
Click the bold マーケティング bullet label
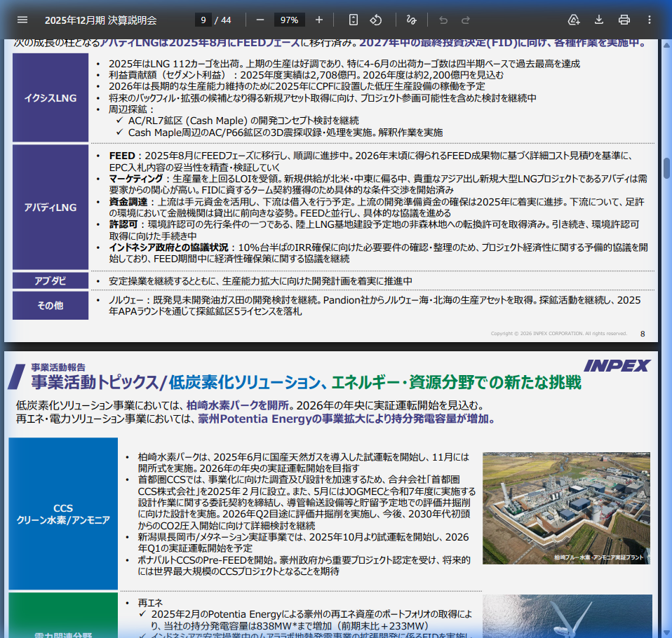pos(136,178)
